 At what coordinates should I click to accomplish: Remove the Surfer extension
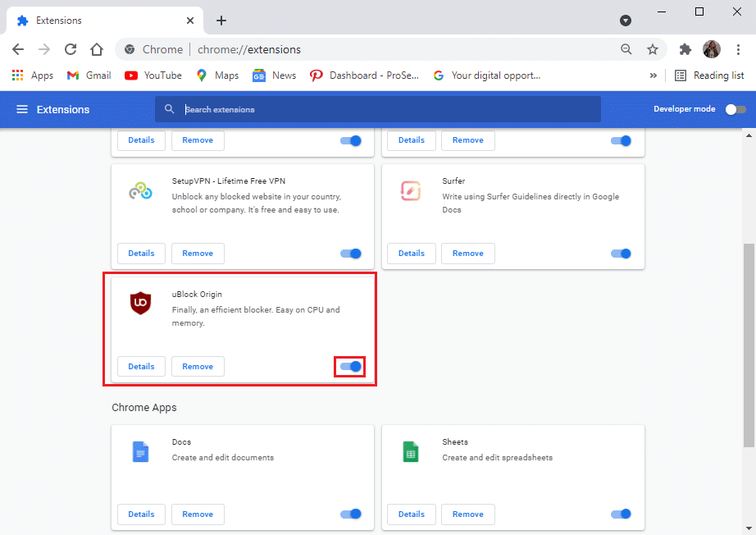point(467,254)
